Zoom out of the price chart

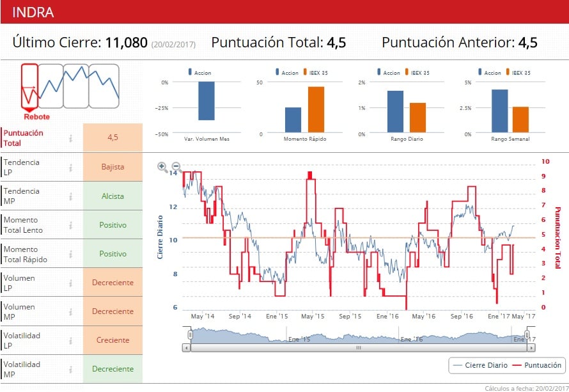[x=176, y=167]
